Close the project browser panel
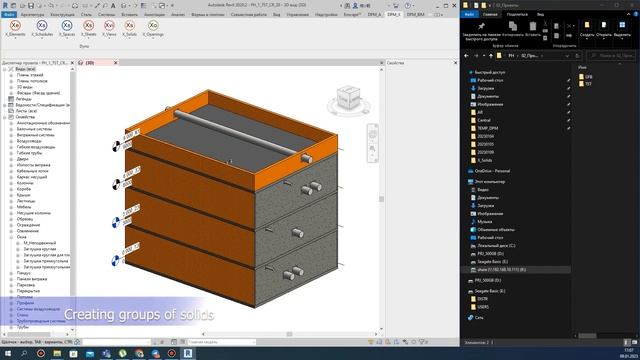Screen dimensions: 640x360 click(x=72, y=63)
